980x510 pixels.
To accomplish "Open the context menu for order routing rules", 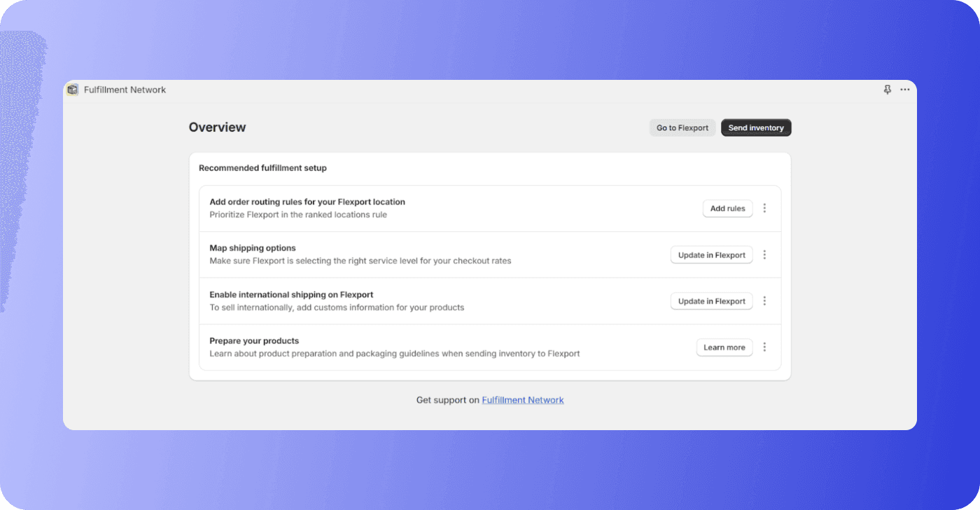I will 764,208.
